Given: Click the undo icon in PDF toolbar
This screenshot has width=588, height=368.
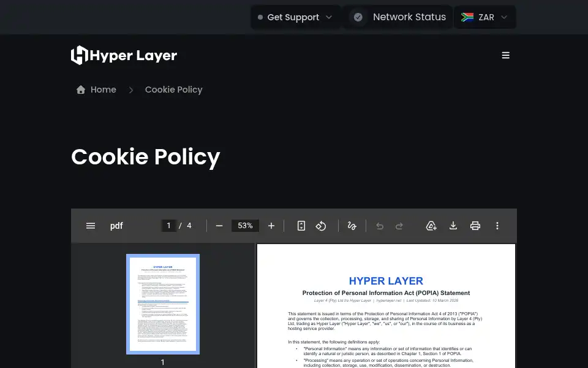Looking at the screenshot, I should (x=380, y=226).
